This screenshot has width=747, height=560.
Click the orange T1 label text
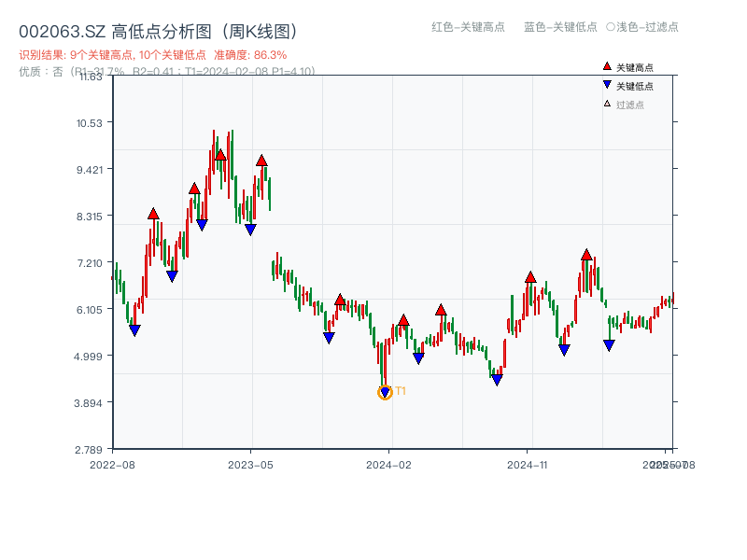point(401,391)
